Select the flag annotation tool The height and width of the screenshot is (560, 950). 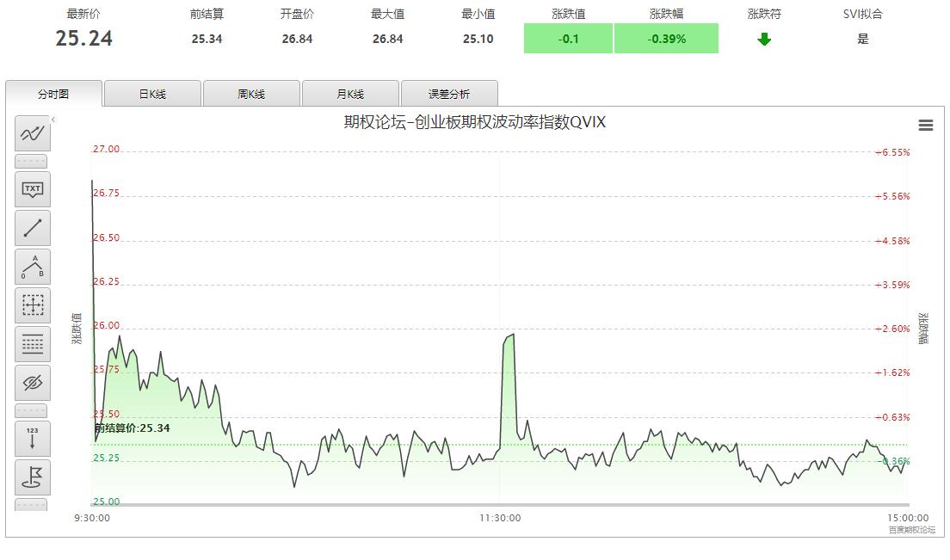click(x=32, y=477)
